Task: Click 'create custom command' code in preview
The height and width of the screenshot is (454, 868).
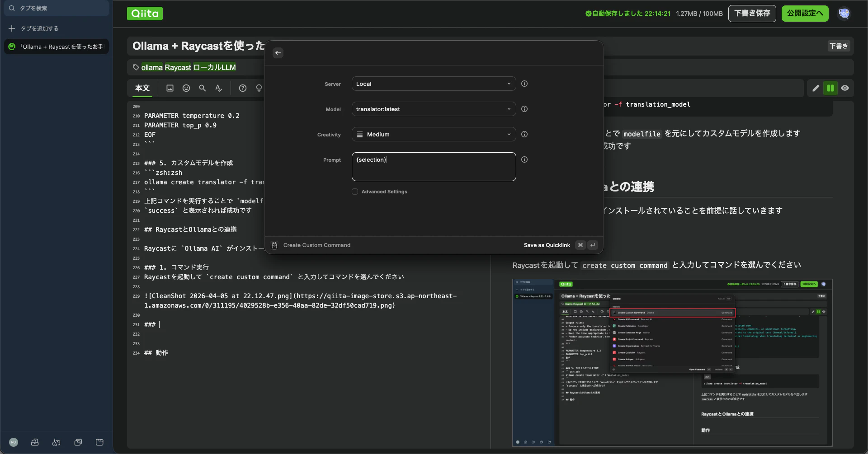Action: (625, 266)
